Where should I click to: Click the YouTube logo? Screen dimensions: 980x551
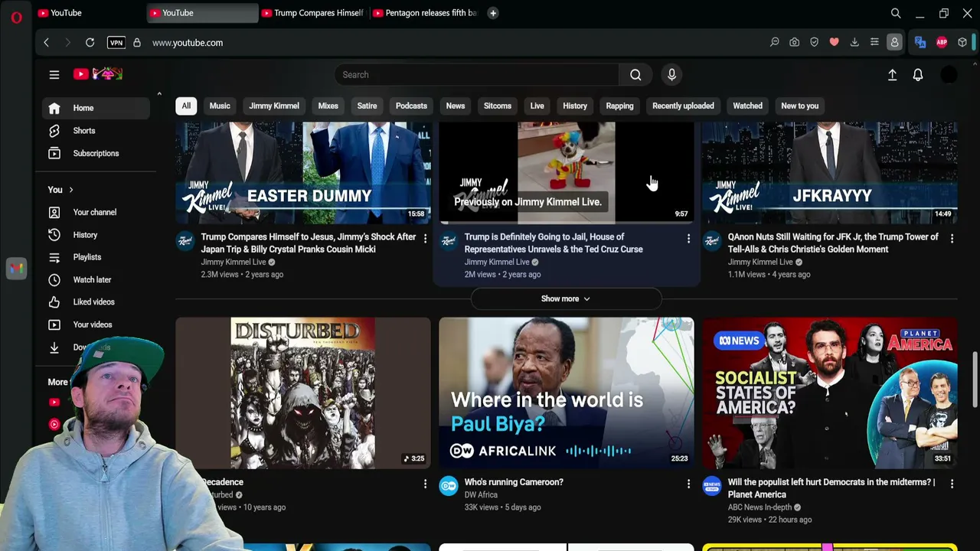[x=98, y=74]
